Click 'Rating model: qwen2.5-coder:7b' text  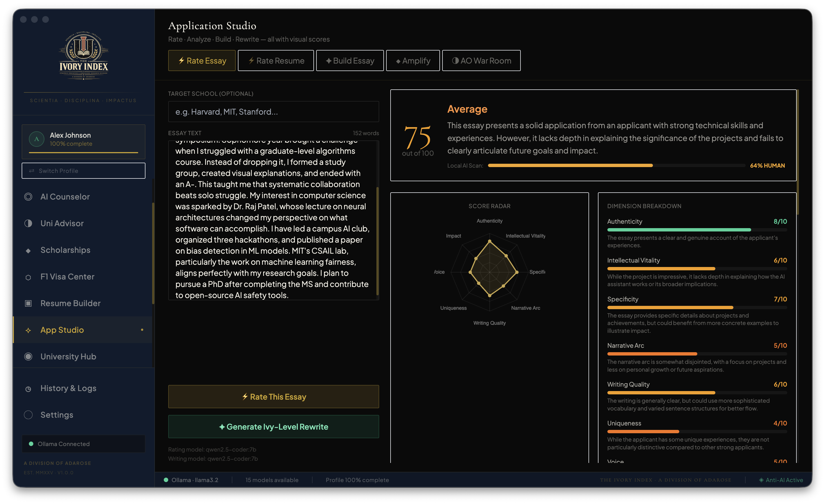pos(212,449)
